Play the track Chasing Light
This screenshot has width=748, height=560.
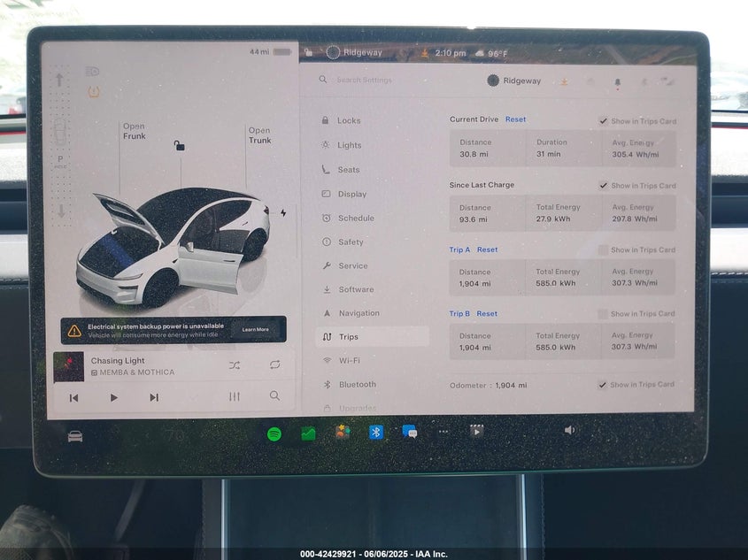(113, 397)
